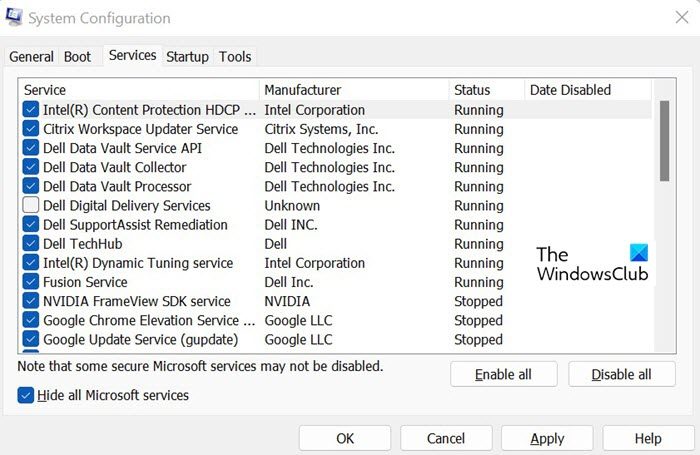Viewport: 700px width, 455px height.
Task: Uncheck Intel(R) Dynamic Tuning service checkbox
Action: click(30, 263)
